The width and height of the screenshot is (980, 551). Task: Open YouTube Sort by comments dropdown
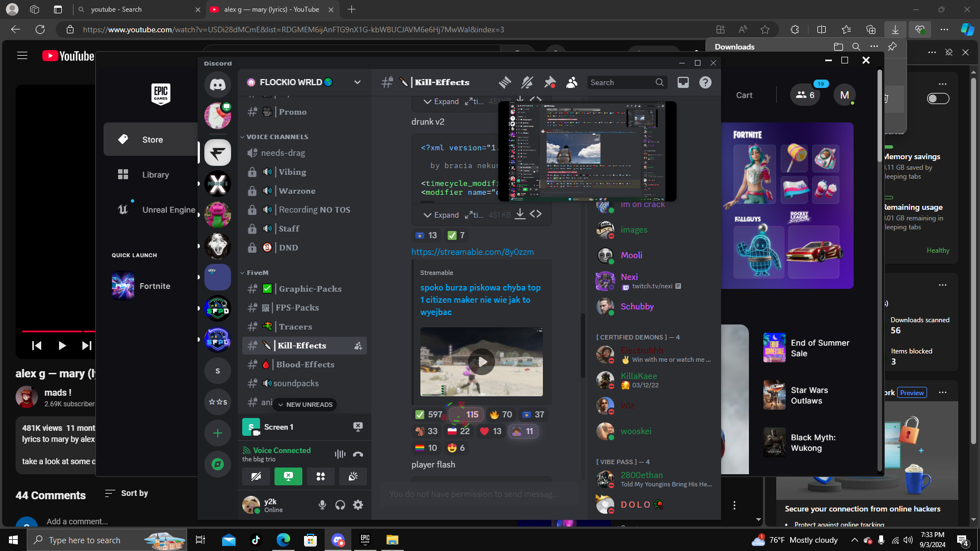pos(127,493)
